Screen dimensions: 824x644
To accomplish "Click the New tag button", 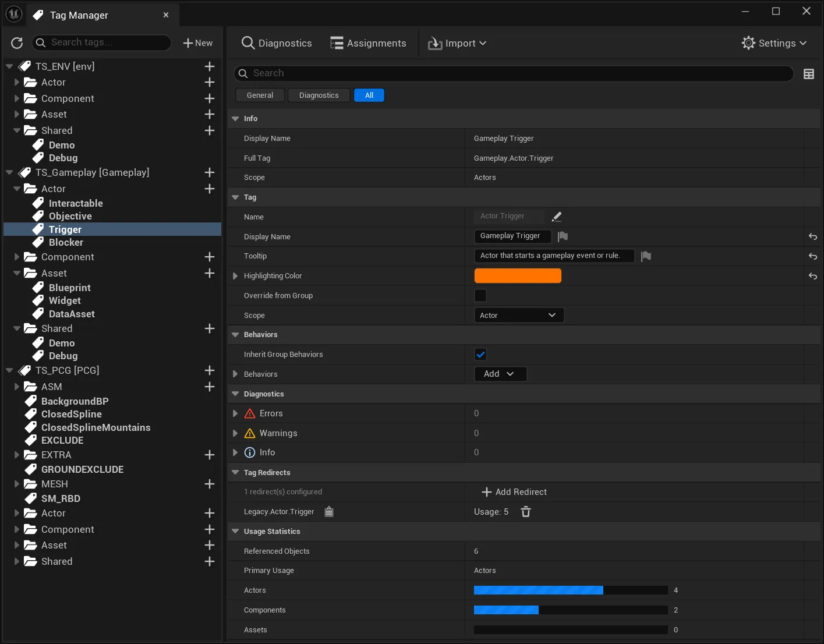I will pyautogui.click(x=198, y=43).
